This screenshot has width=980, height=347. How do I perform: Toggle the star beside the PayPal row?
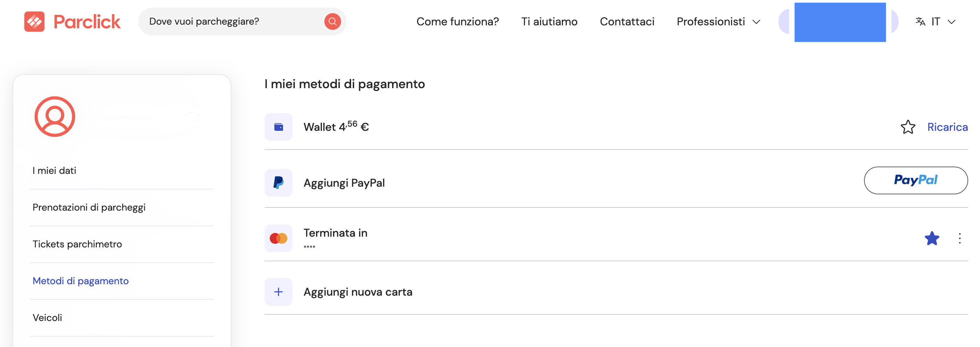coord(908,183)
